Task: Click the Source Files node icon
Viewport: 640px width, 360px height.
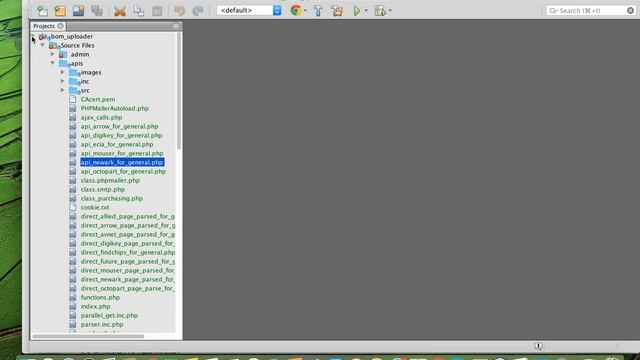Action: click(53, 45)
